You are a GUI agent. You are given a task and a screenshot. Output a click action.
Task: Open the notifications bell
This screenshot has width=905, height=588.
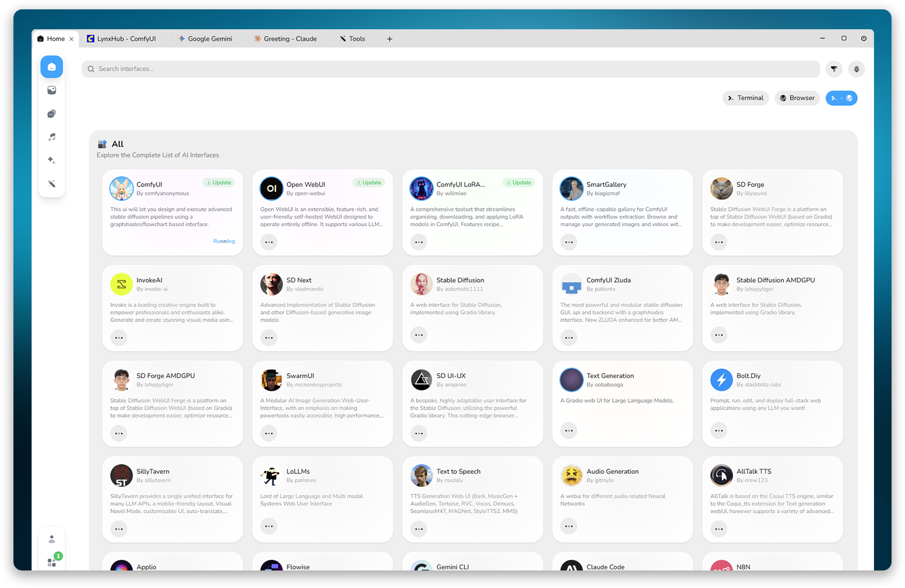point(856,69)
